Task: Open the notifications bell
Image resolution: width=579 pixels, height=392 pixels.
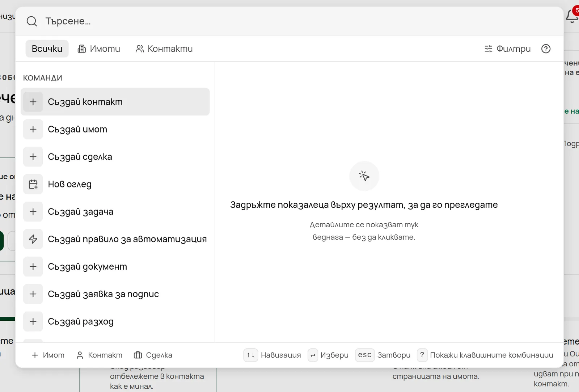Action: [x=572, y=16]
